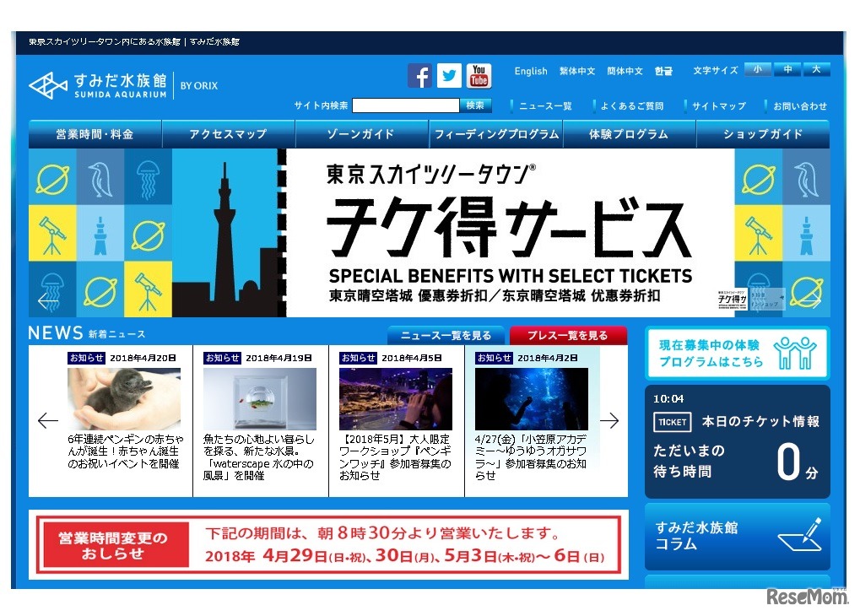Screen dimensions: 860x616
Task: Open 現在募集中の体験プログラムはこちら banner
Action: pyautogui.click(x=737, y=354)
